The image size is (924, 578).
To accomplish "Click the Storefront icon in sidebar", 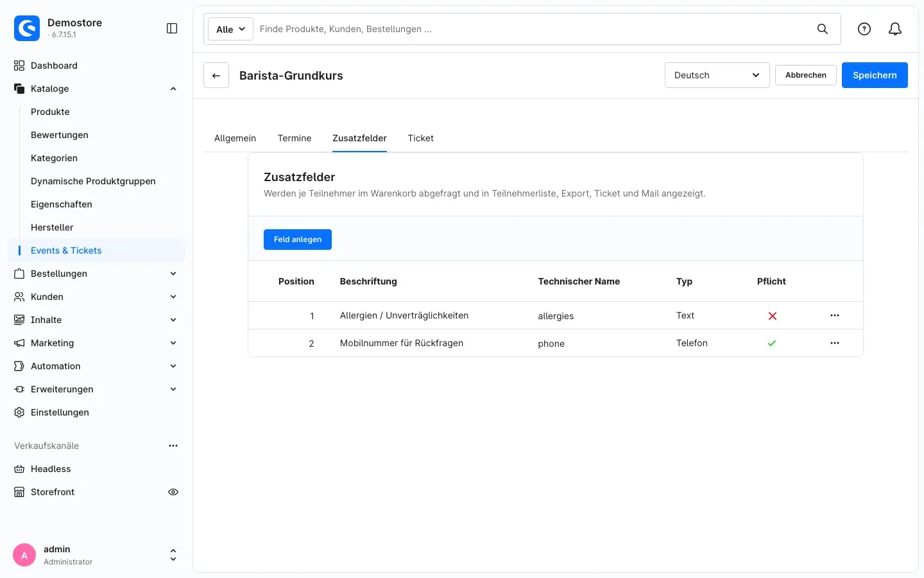I will click(19, 492).
